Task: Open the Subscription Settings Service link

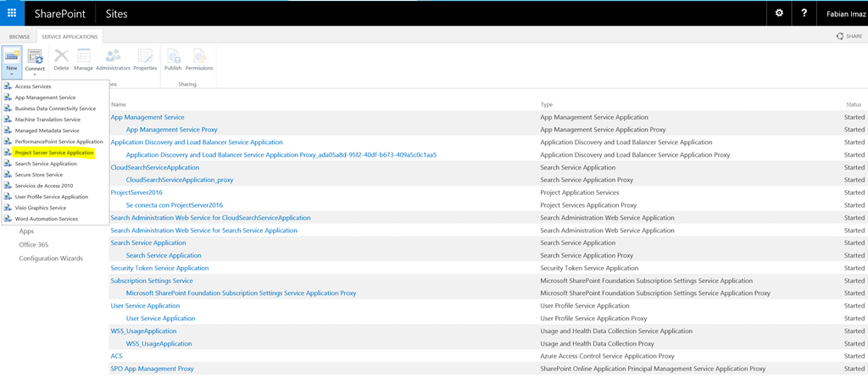Action: pyautogui.click(x=152, y=281)
